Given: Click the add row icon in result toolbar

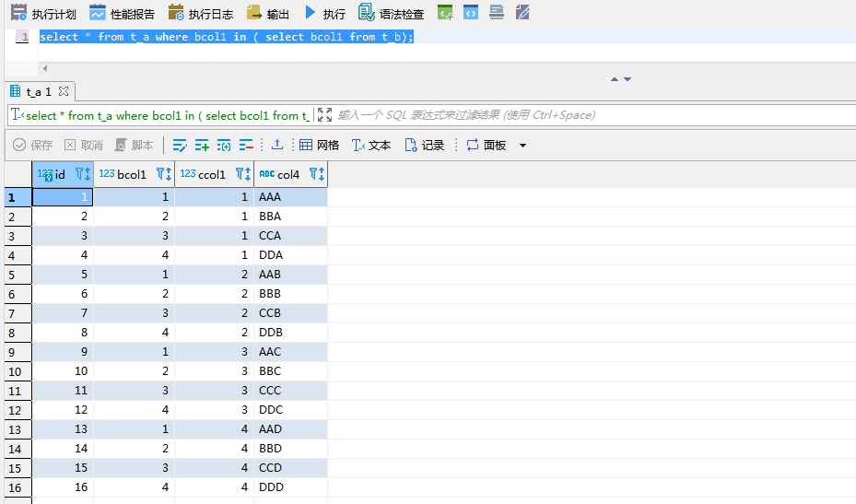Looking at the screenshot, I should [x=202, y=146].
